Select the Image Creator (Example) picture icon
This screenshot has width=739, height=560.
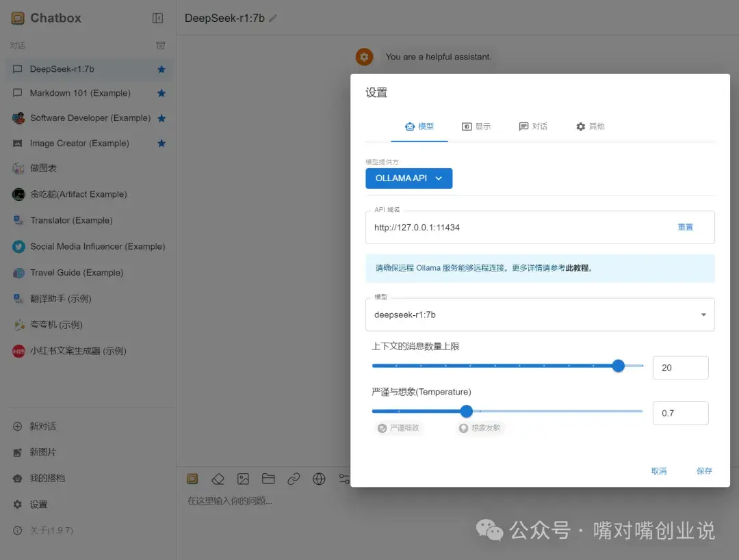[17, 143]
